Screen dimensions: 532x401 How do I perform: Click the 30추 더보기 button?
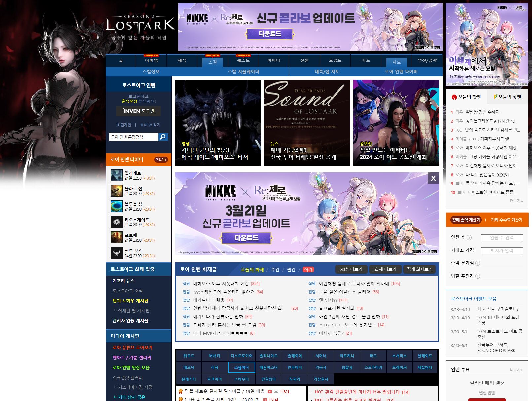(x=351, y=269)
